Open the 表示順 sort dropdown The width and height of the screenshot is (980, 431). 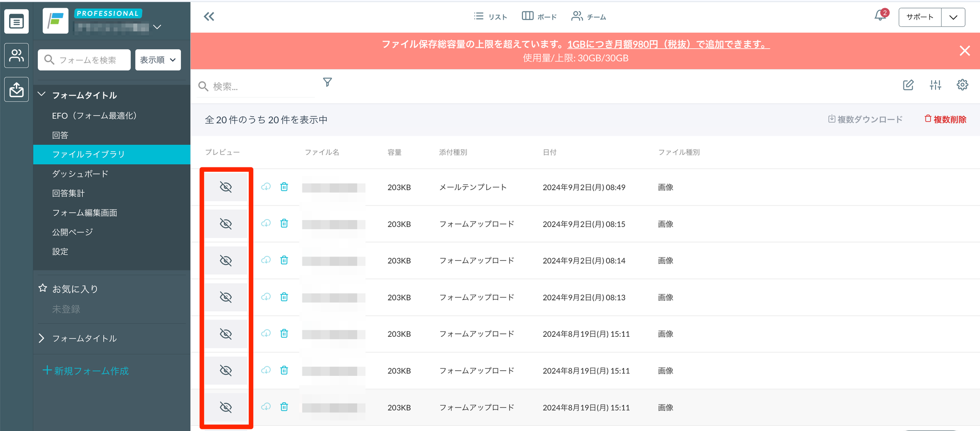point(158,60)
